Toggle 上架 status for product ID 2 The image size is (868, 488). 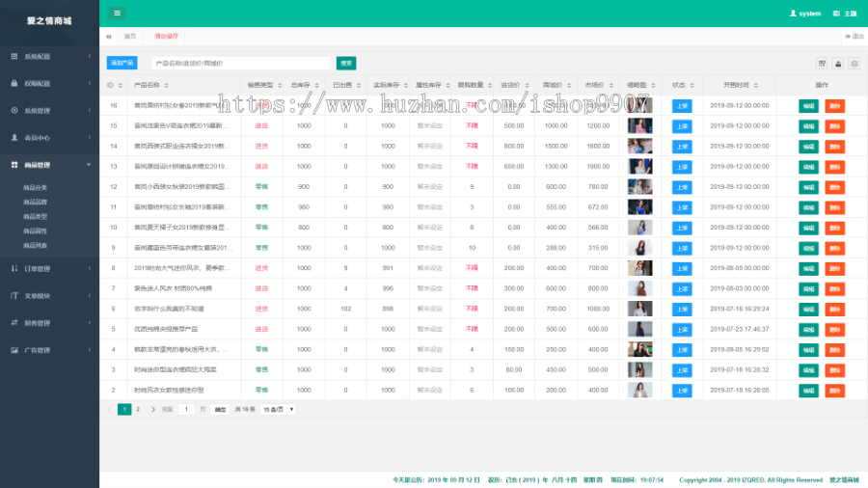[682, 391]
